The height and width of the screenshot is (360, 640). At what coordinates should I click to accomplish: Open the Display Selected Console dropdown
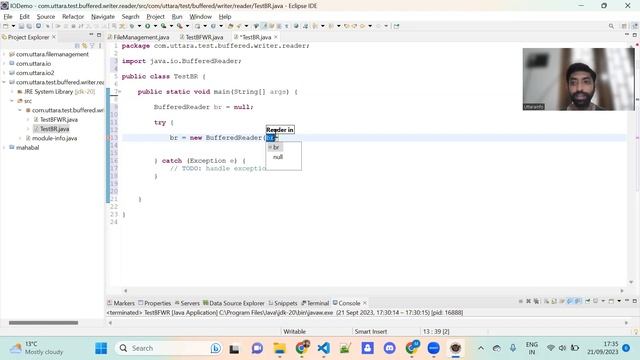coord(603,301)
